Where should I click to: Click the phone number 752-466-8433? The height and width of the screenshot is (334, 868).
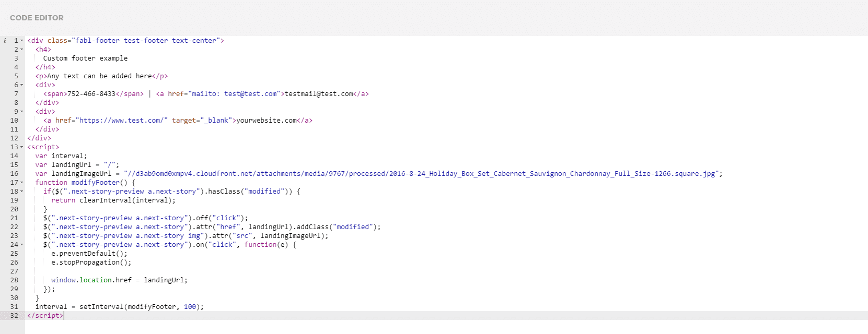tap(91, 94)
